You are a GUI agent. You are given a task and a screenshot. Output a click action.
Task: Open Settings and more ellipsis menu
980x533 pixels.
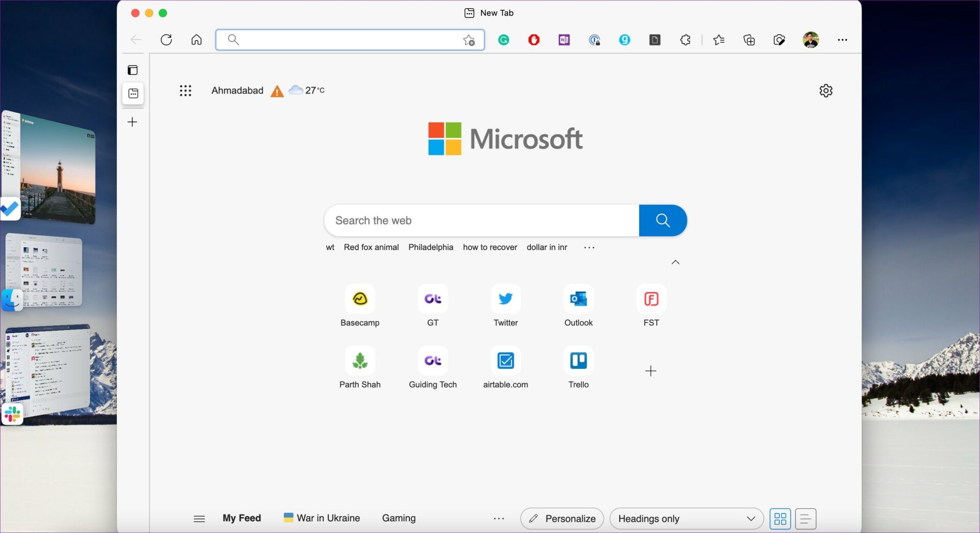coord(842,40)
